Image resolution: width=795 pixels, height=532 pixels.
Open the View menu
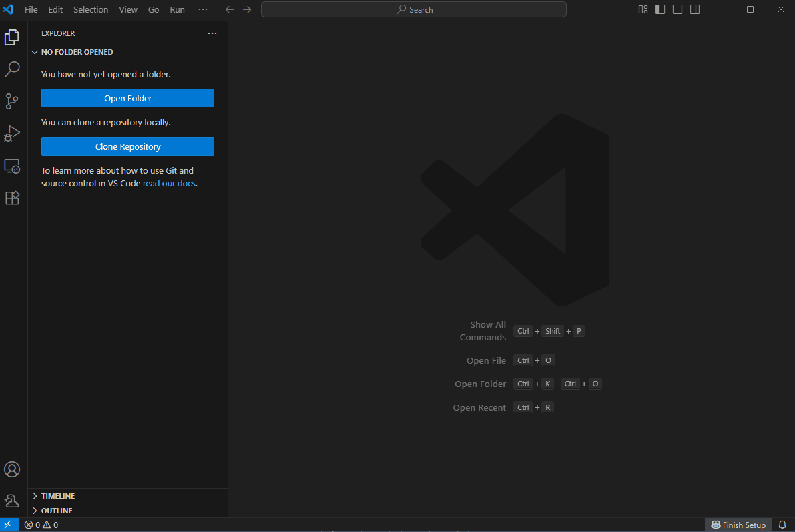pyautogui.click(x=128, y=9)
